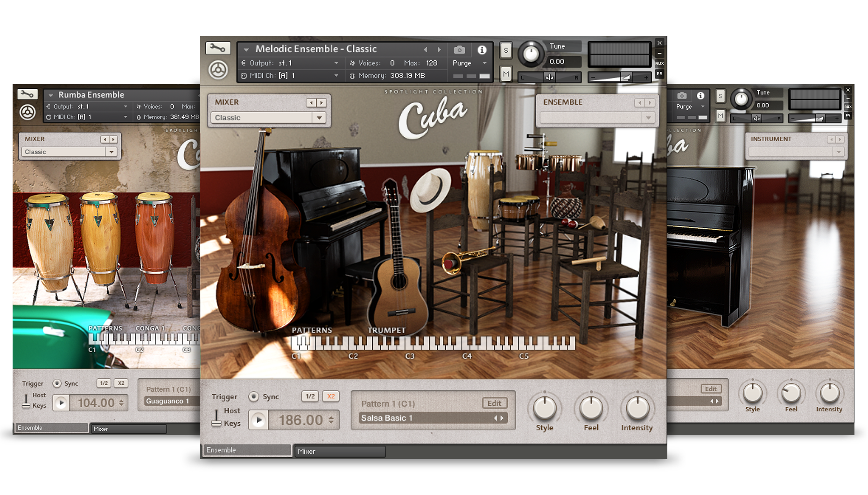
Task: Switch to Mixer tab in Rumba Ensemble window
Action: pos(128,429)
